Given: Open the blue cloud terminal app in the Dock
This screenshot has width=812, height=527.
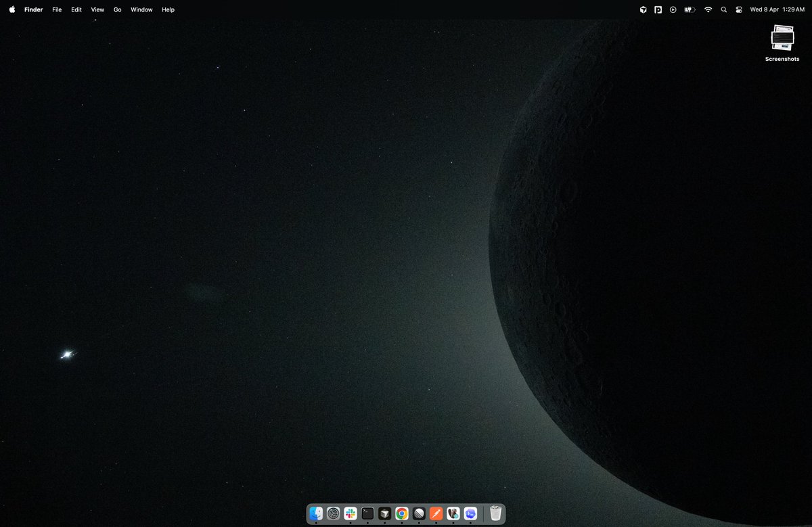Looking at the screenshot, I should click(x=470, y=513).
